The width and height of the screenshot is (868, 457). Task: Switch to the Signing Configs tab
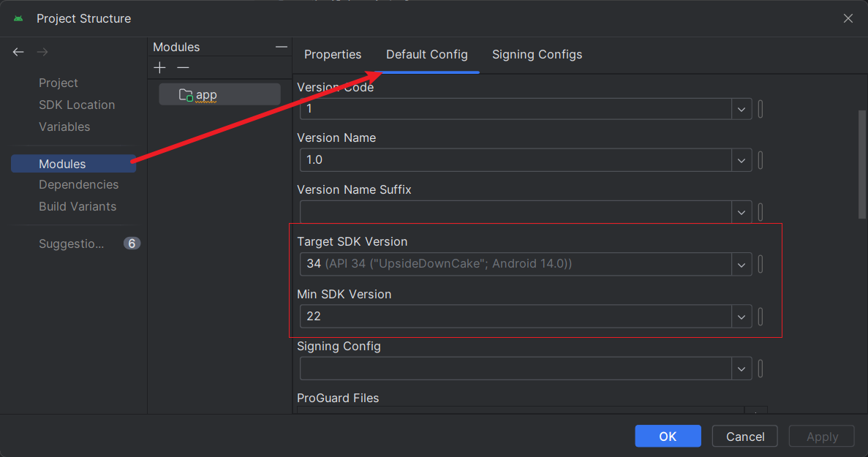pyautogui.click(x=537, y=54)
